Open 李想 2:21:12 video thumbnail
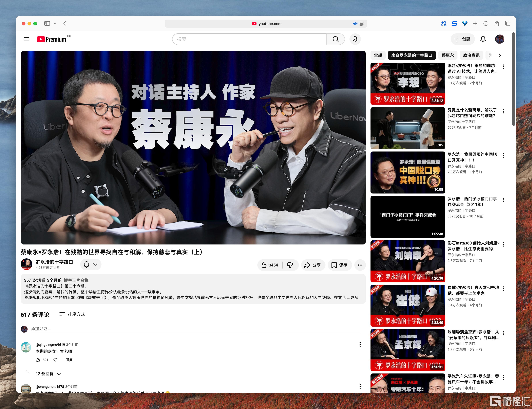 [408, 84]
